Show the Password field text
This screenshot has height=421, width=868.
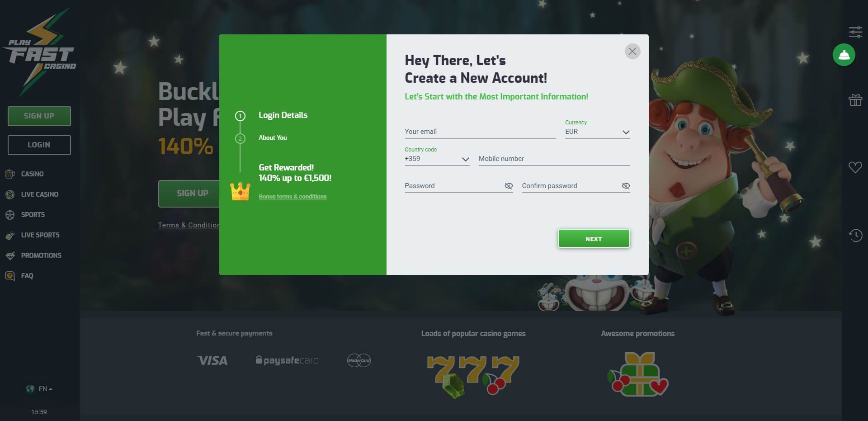coord(509,186)
